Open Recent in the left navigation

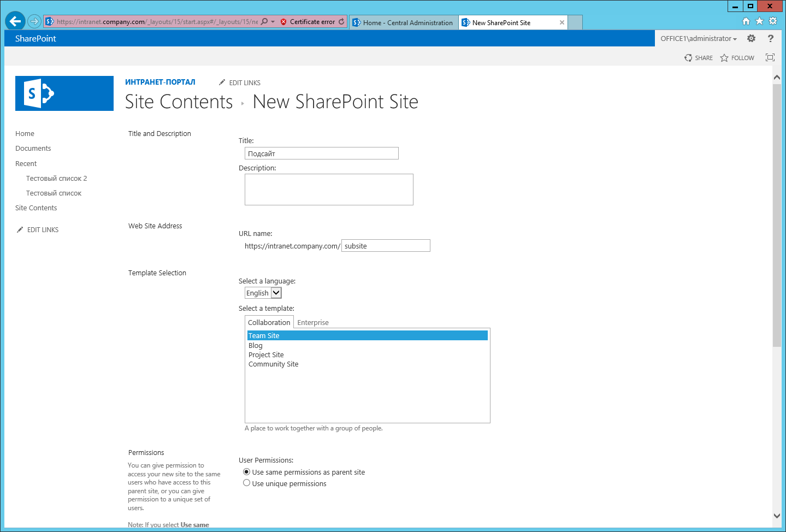pyautogui.click(x=26, y=164)
